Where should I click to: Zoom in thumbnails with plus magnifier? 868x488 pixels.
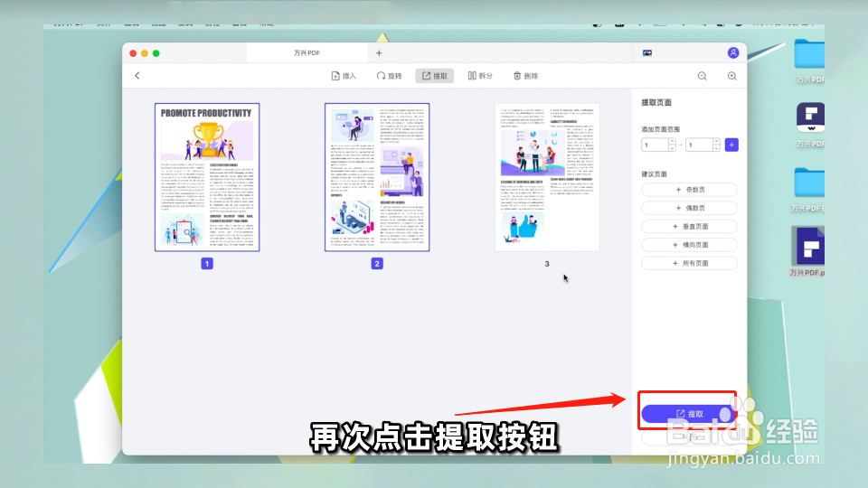(x=731, y=76)
